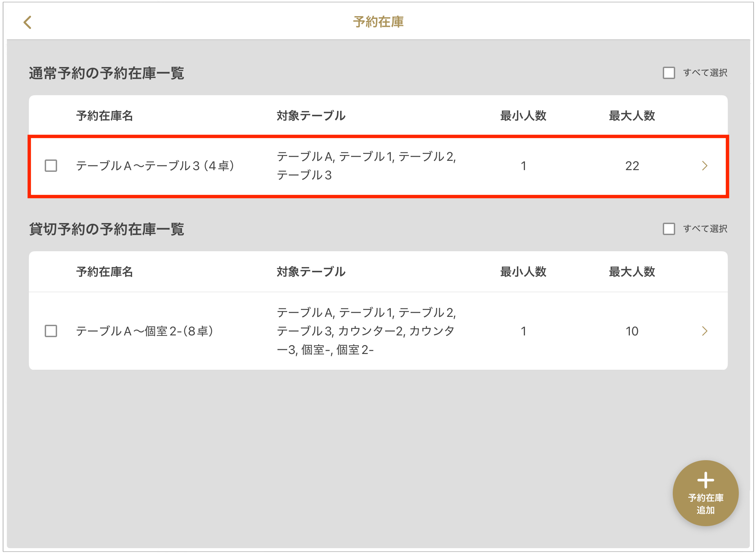Click 予約在庫名 header in 通常予約 table
The image size is (756, 554).
105,116
